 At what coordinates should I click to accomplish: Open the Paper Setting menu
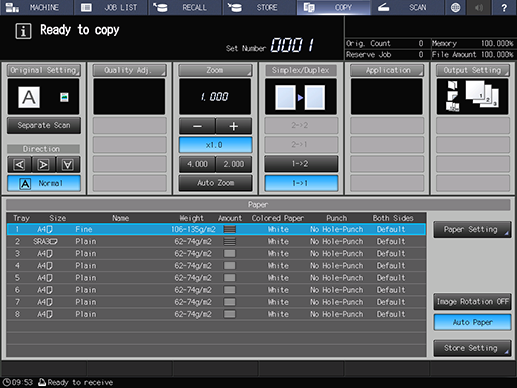tap(472, 229)
